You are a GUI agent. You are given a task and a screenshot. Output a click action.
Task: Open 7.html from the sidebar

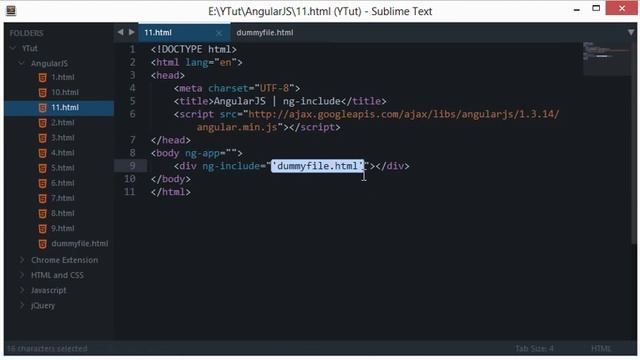pos(63,198)
